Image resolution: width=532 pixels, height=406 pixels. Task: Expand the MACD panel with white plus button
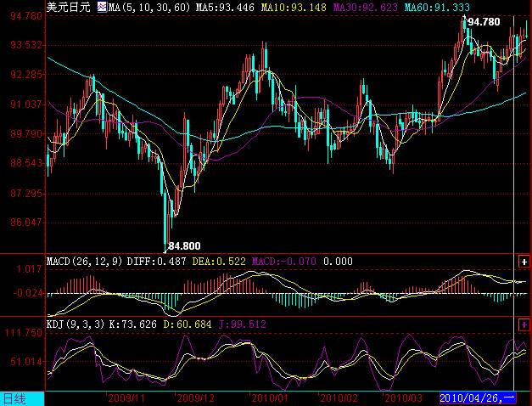point(524,262)
